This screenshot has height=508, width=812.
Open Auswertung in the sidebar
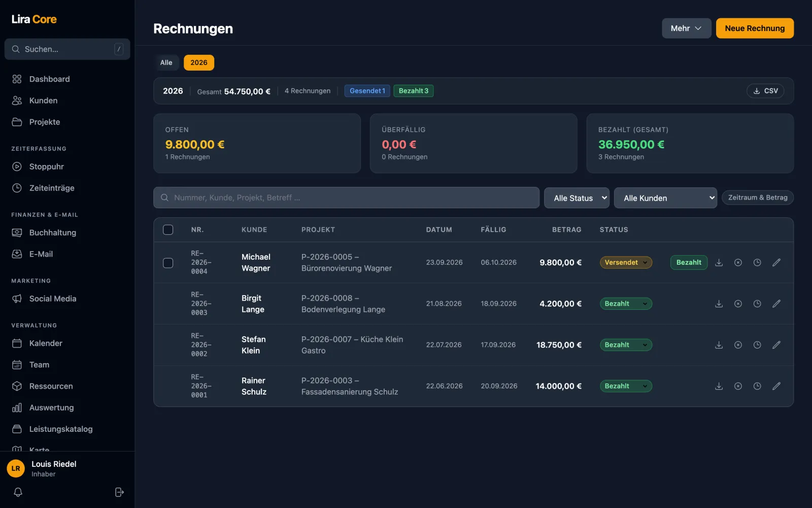(67, 407)
